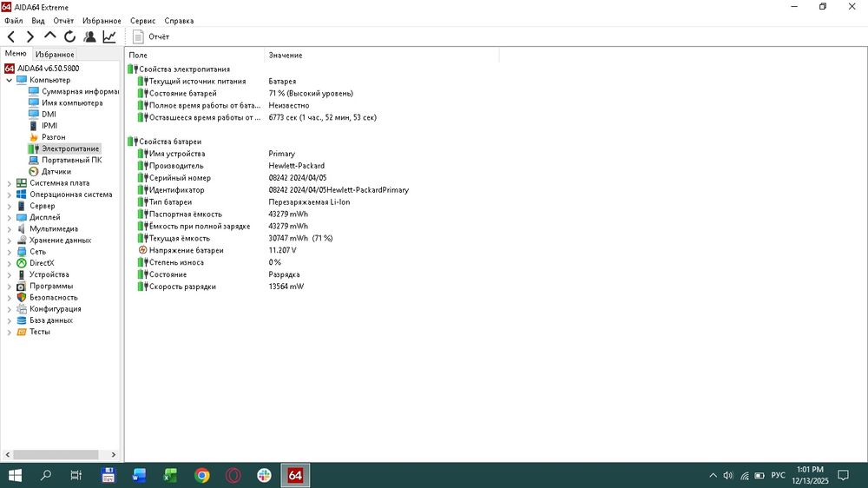This screenshot has width=868, height=488.
Task: Open the Избранное menu in the menu bar
Action: [102, 21]
